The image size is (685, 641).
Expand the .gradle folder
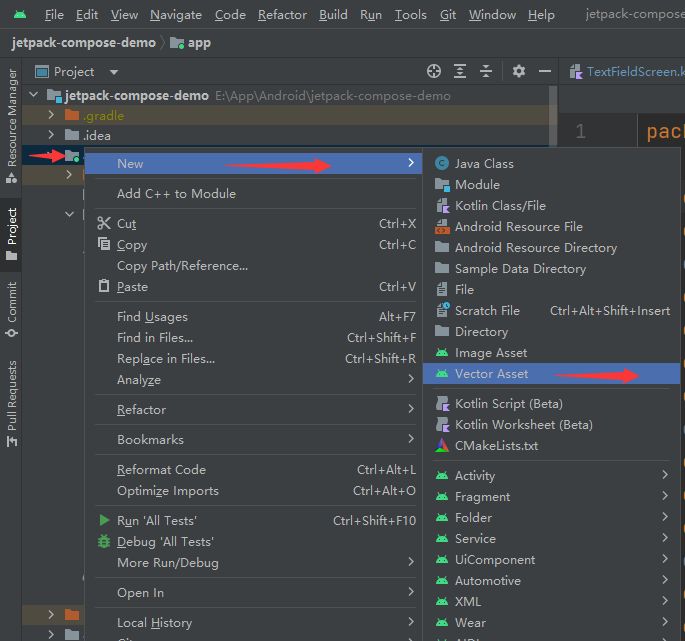coord(51,116)
